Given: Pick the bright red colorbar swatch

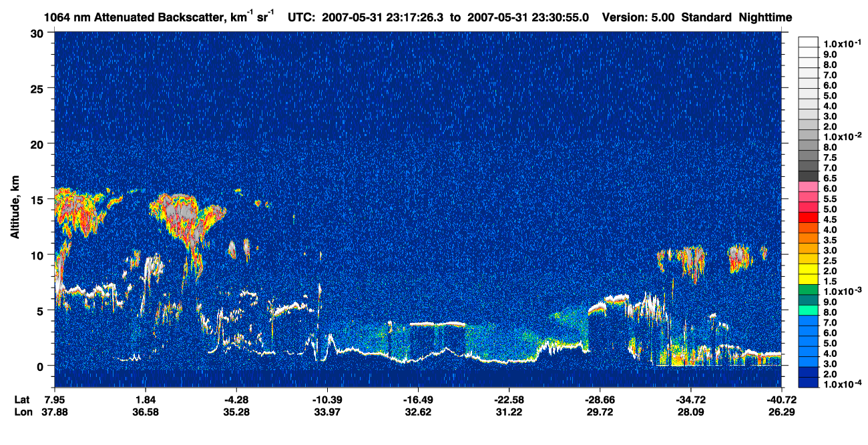Looking at the screenshot, I should (x=809, y=217).
